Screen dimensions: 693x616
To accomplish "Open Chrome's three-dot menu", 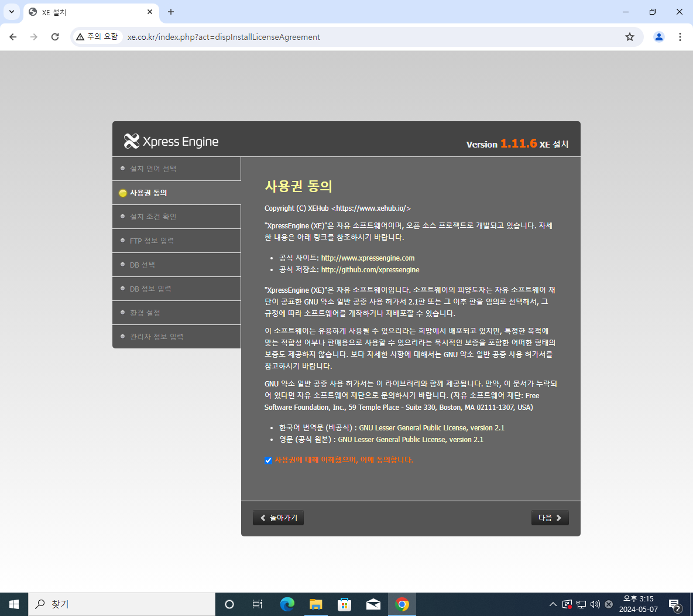I will pos(680,37).
